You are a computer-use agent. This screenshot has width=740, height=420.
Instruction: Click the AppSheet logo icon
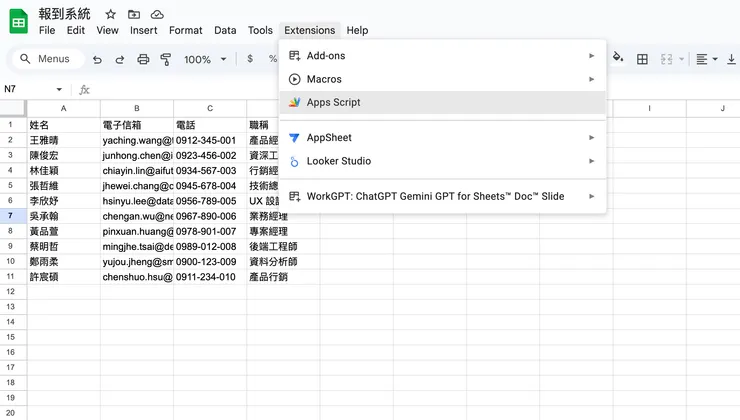(x=294, y=138)
